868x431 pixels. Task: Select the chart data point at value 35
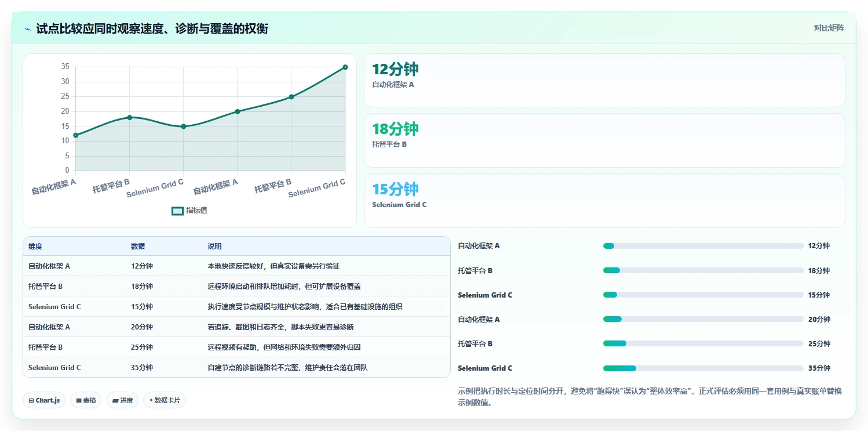click(x=345, y=67)
